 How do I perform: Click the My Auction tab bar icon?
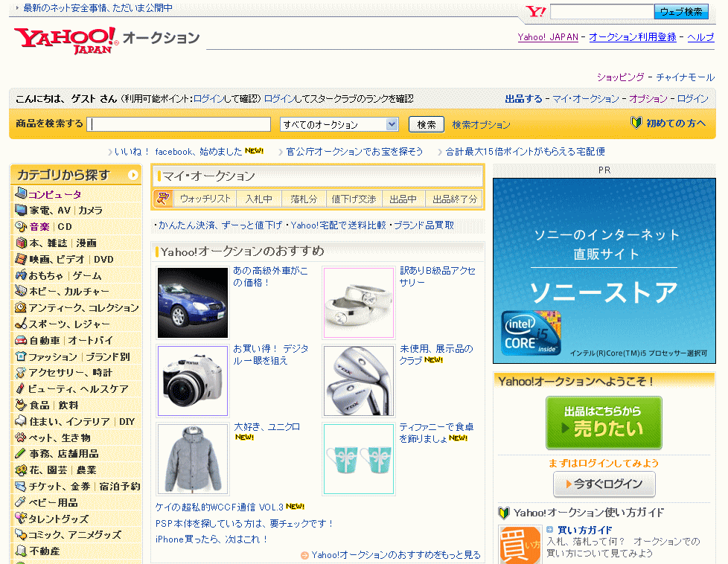tap(163, 199)
